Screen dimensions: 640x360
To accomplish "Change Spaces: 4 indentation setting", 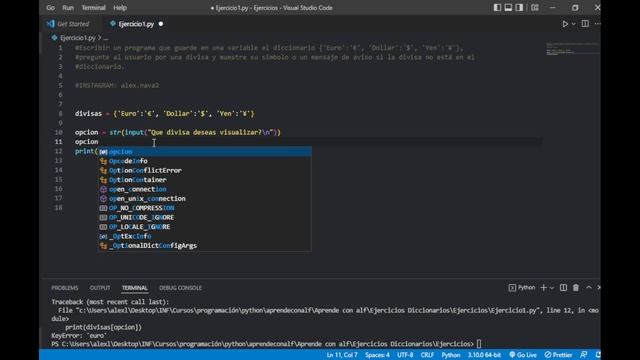I will tap(377, 355).
